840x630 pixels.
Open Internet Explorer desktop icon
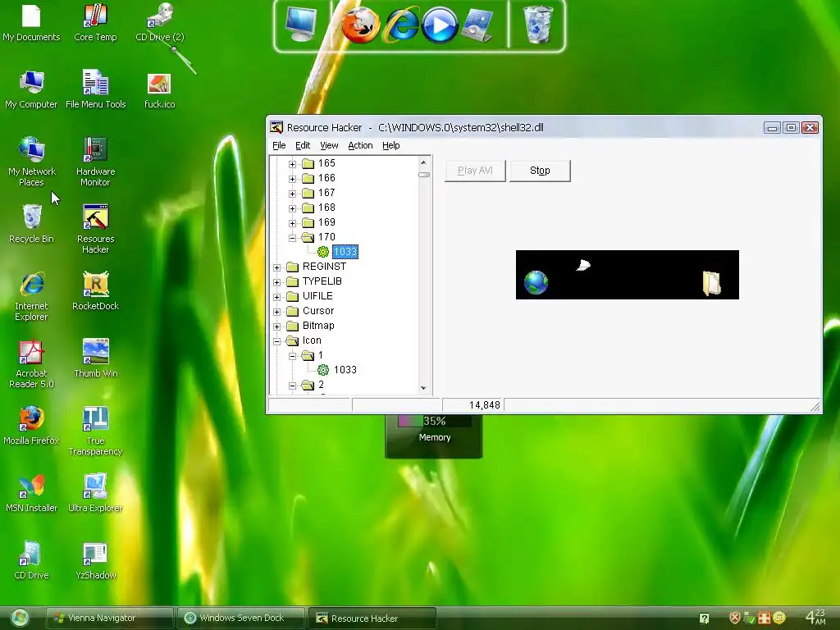click(x=31, y=297)
